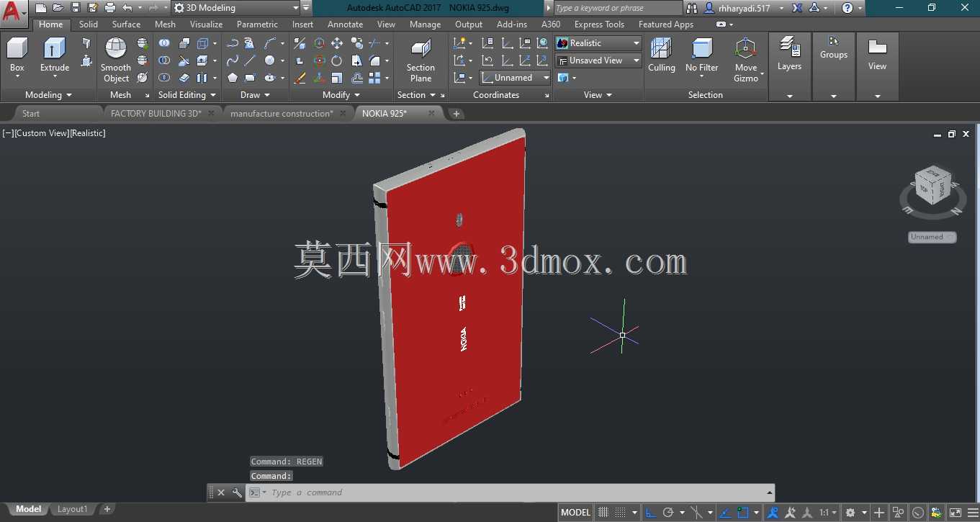
Task: Click the Solid Union icon
Action: (164, 43)
